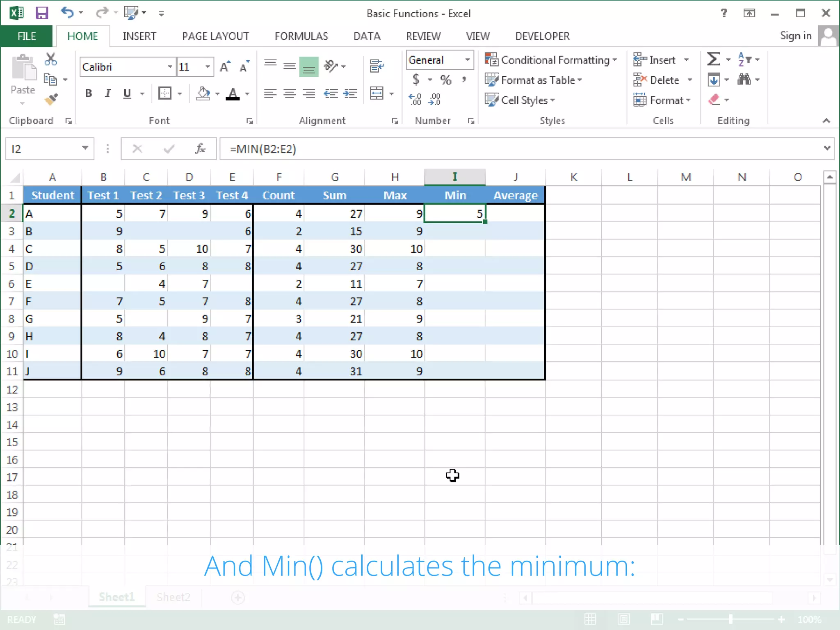This screenshot has width=840, height=630.
Task: Align text to the left
Action: [x=270, y=94]
